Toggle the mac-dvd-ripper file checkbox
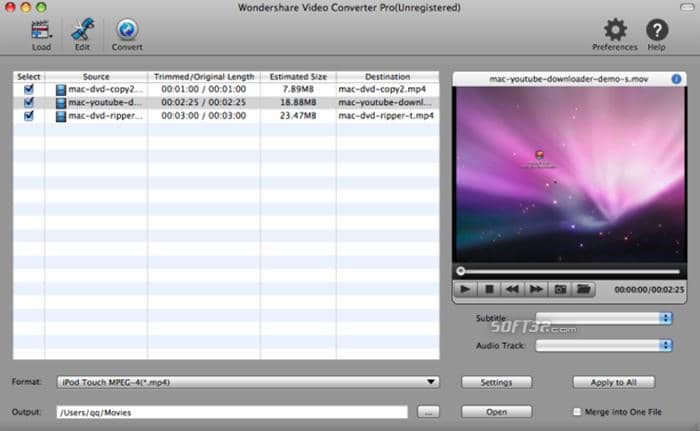 pos(28,115)
